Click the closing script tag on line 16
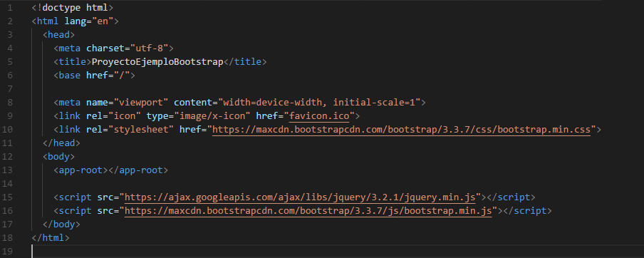 (527, 211)
